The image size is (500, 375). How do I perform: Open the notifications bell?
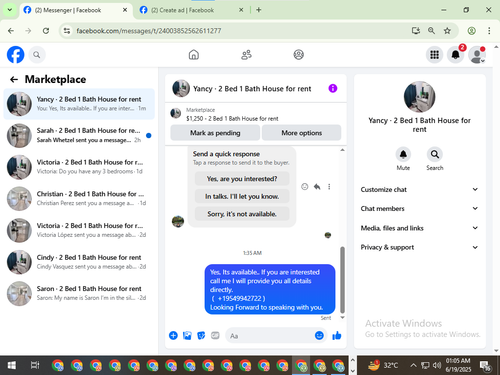pyautogui.click(x=455, y=55)
